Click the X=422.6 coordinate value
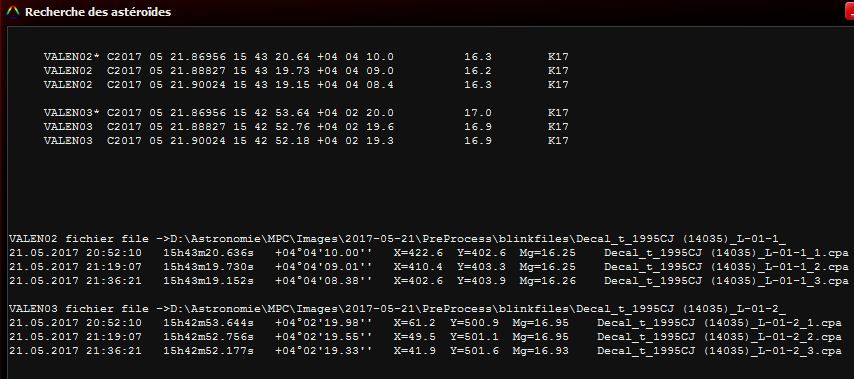This screenshot has height=379, width=854. pos(418,253)
